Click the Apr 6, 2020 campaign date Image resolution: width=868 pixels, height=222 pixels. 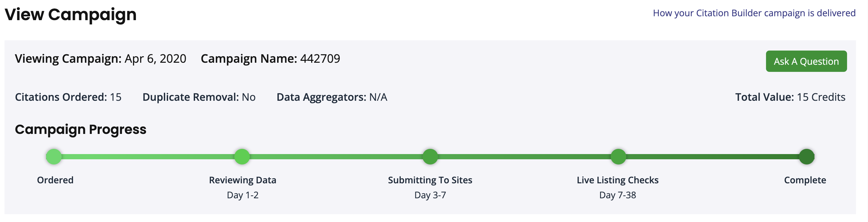pyautogui.click(x=155, y=59)
